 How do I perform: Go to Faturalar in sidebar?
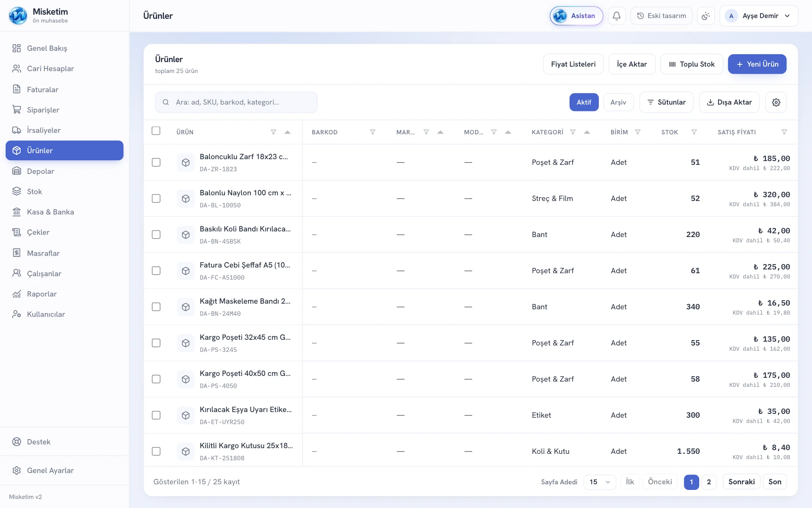65,90
